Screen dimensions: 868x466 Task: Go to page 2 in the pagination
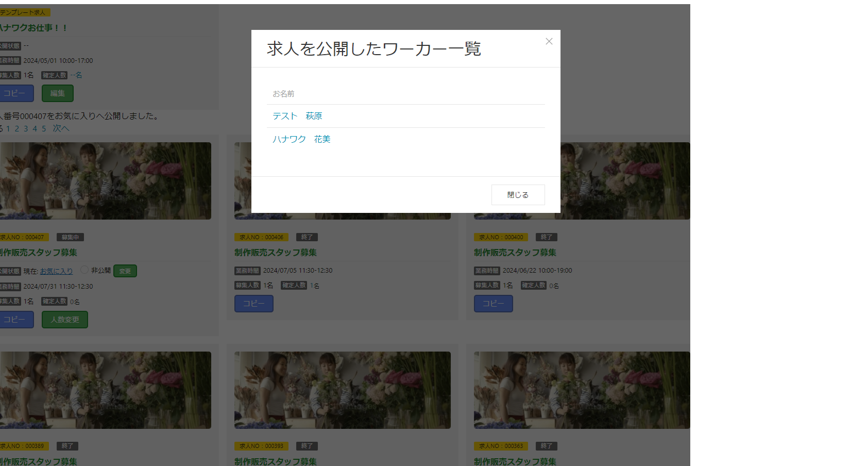(16, 128)
